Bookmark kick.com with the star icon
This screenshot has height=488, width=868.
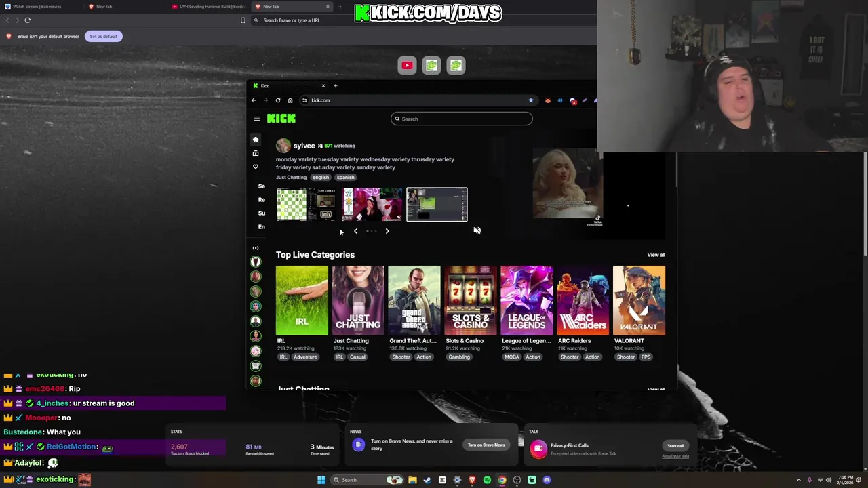point(531,100)
